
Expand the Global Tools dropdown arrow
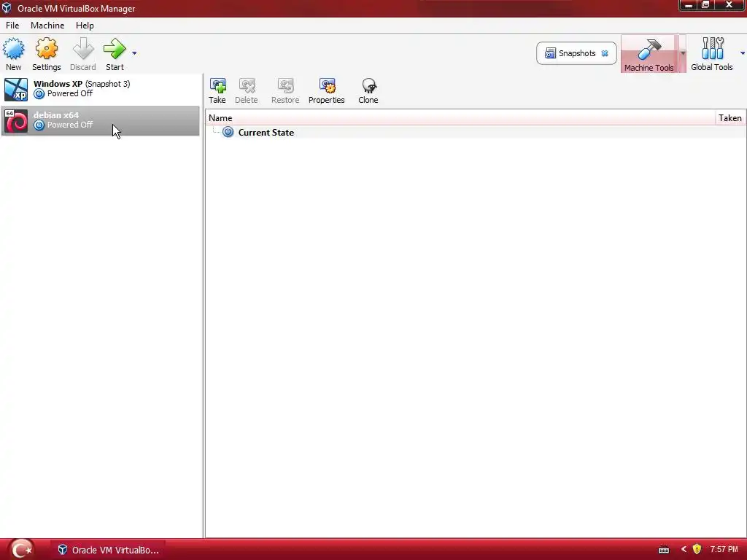click(x=742, y=52)
